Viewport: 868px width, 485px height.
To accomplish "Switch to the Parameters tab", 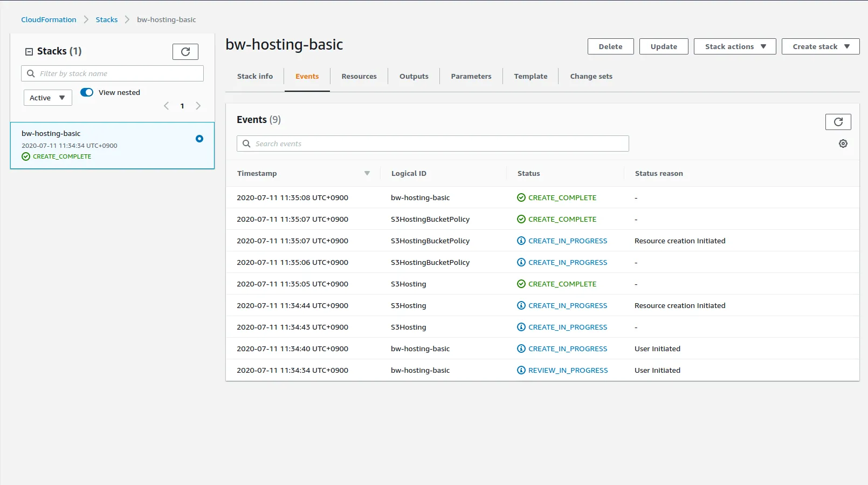I will pos(471,76).
